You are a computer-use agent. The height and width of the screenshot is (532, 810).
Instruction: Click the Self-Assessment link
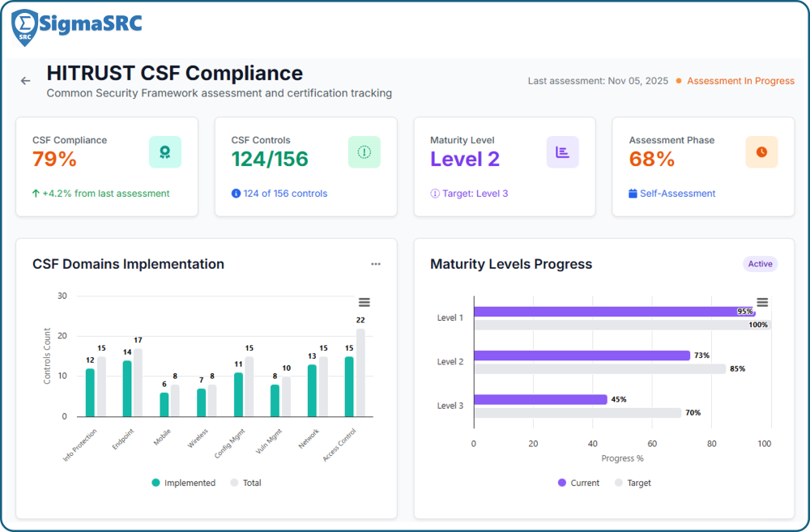(x=678, y=194)
